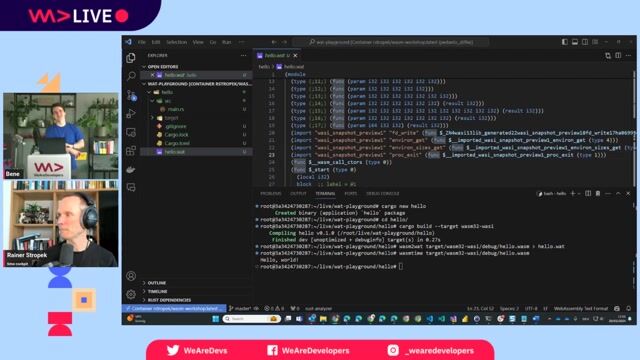Click WebAssembly Text Format language mode
The image size is (640, 360).
[581, 309]
